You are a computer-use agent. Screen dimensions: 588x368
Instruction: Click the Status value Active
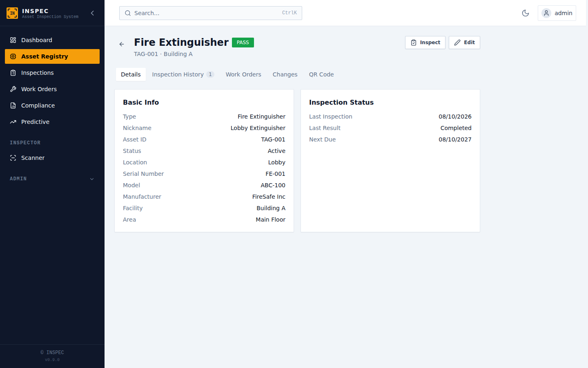(x=276, y=151)
